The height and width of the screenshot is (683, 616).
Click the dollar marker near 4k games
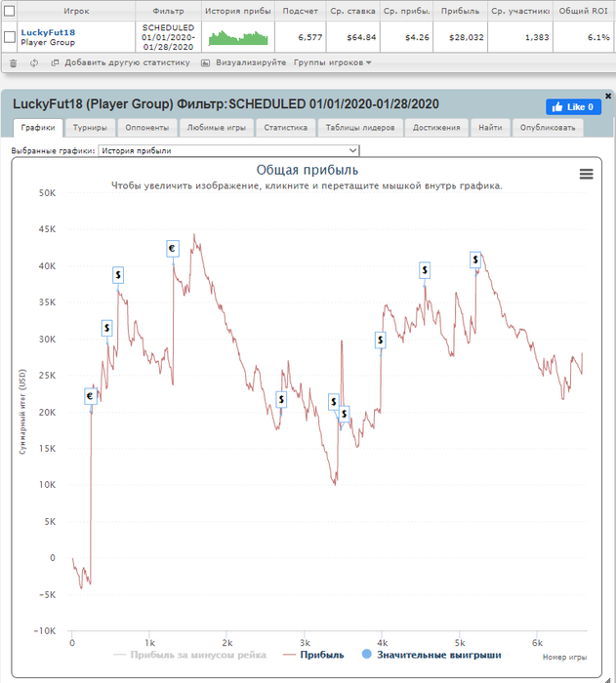pos(381,341)
